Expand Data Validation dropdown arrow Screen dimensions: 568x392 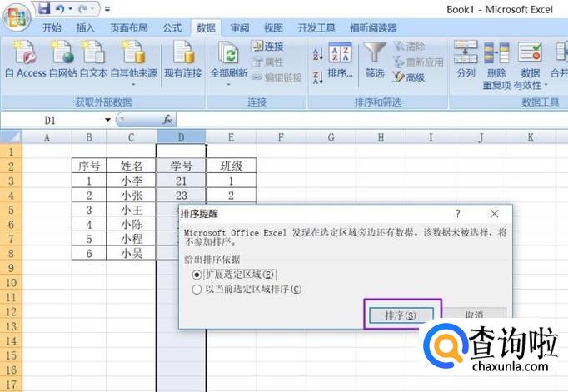click(546, 86)
